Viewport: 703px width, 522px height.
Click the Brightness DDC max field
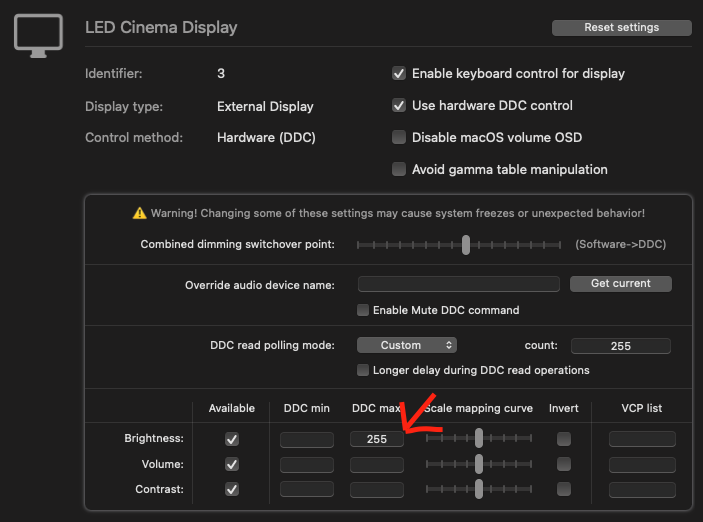pos(377,439)
